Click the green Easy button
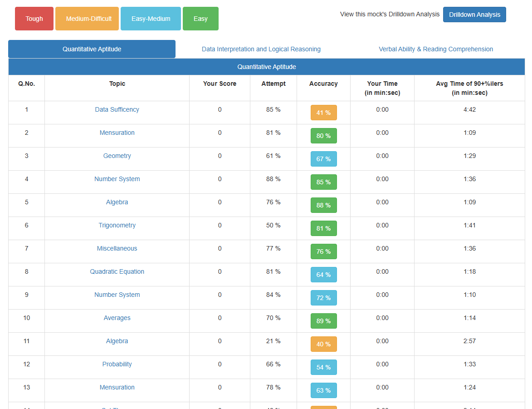Viewport: 532px width, 409px height. pyautogui.click(x=200, y=19)
